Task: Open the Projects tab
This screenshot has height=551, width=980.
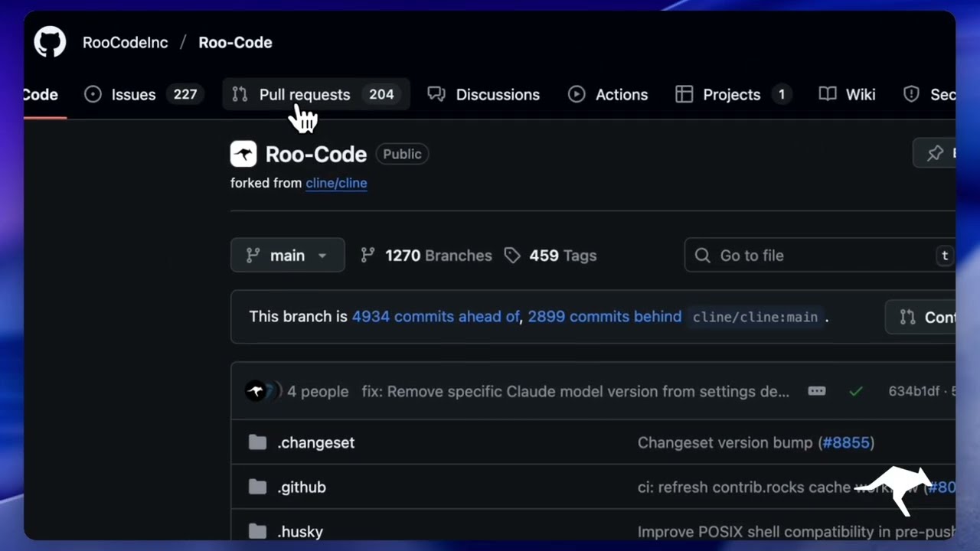Action: (x=733, y=95)
